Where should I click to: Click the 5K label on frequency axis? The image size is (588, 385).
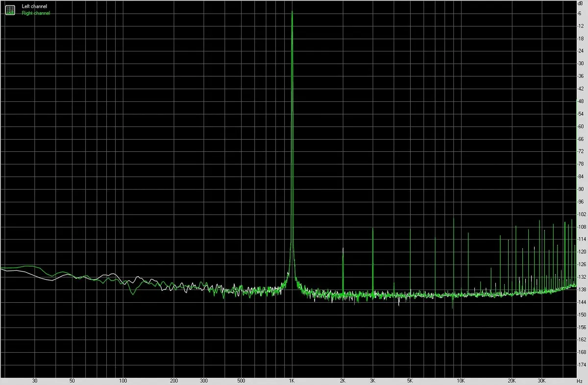coord(410,381)
